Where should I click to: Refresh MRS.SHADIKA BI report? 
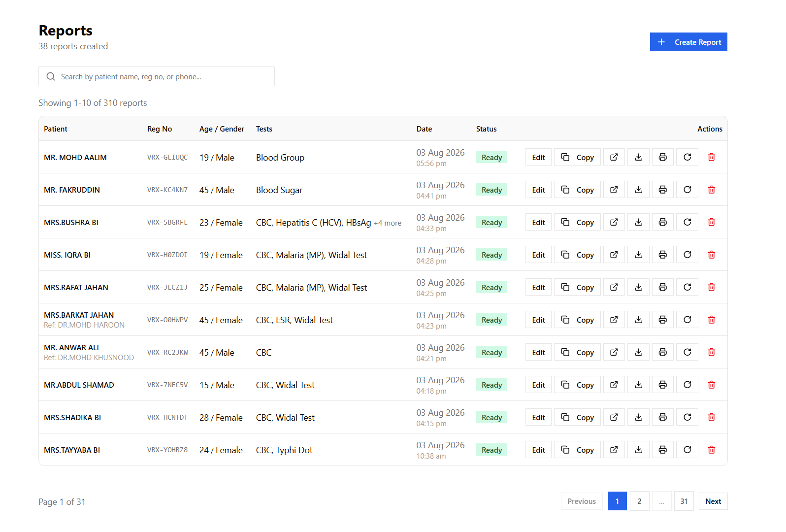(x=688, y=417)
